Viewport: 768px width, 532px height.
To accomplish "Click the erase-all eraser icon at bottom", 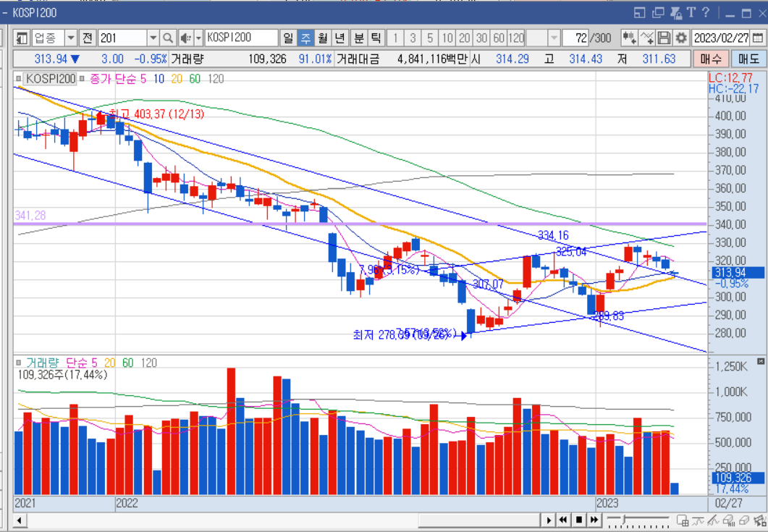I will point(729,520).
